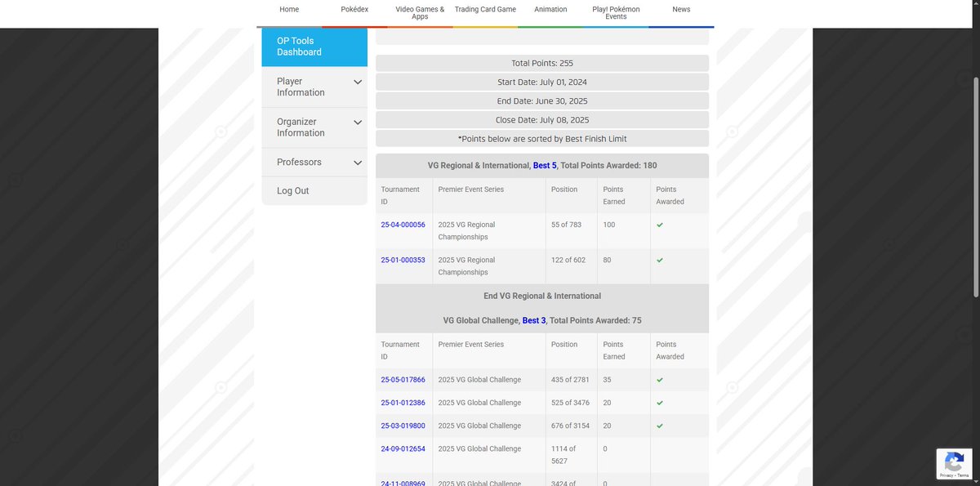Click Start Date: July 01, 2024 text
980x486 pixels.
click(x=542, y=82)
